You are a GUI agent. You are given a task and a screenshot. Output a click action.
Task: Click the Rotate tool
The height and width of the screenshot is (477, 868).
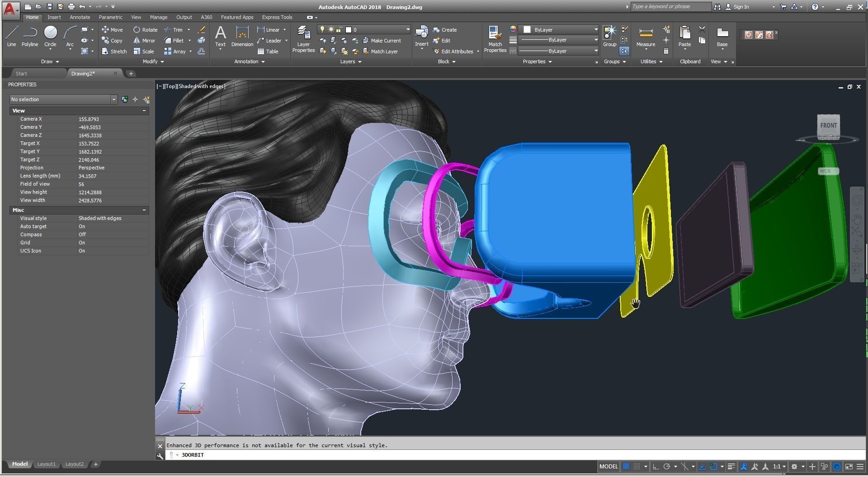pyautogui.click(x=145, y=29)
